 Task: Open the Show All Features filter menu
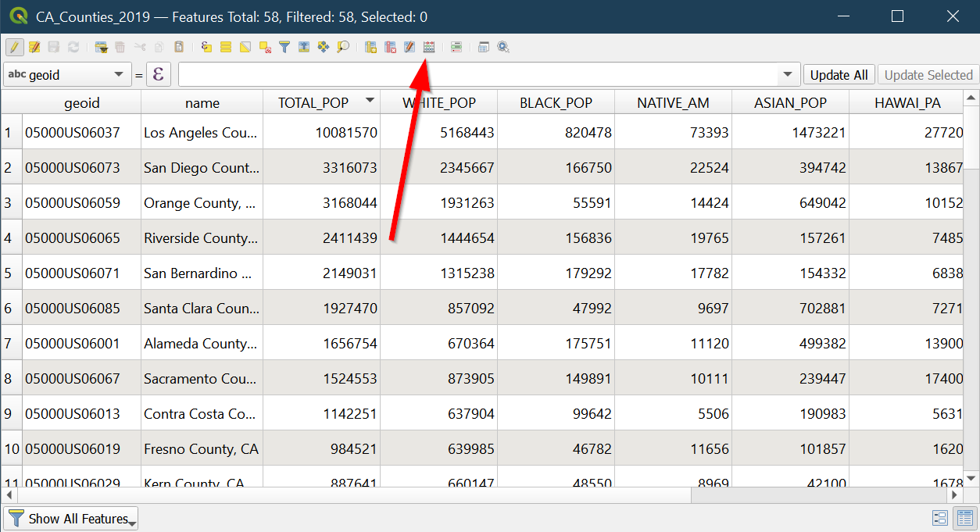pos(71,519)
